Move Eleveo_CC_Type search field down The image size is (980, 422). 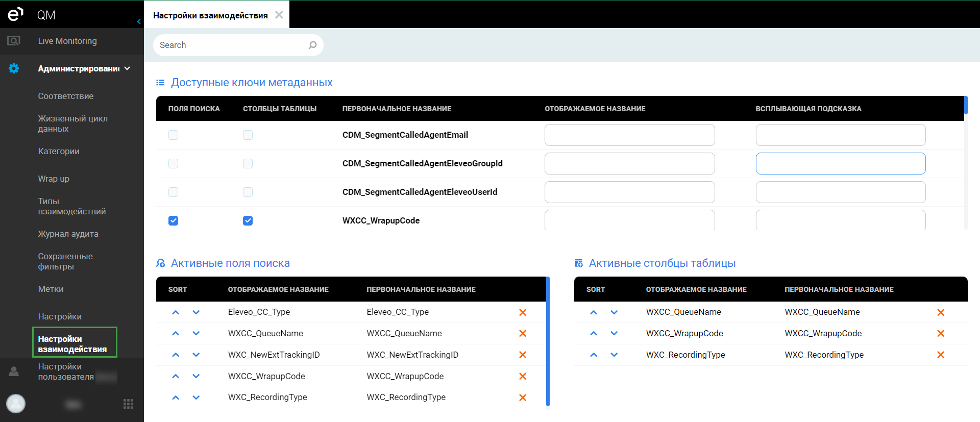point(196,312)
